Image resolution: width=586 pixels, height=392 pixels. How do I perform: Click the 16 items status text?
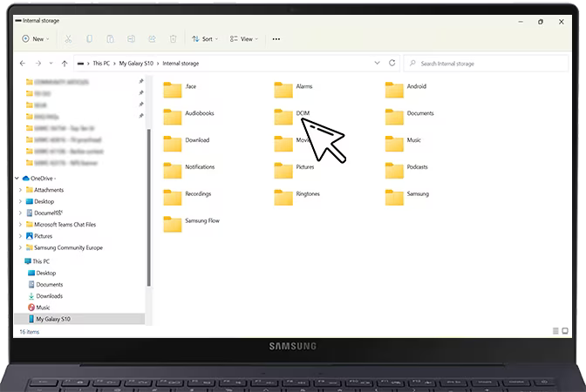(29, 332)
